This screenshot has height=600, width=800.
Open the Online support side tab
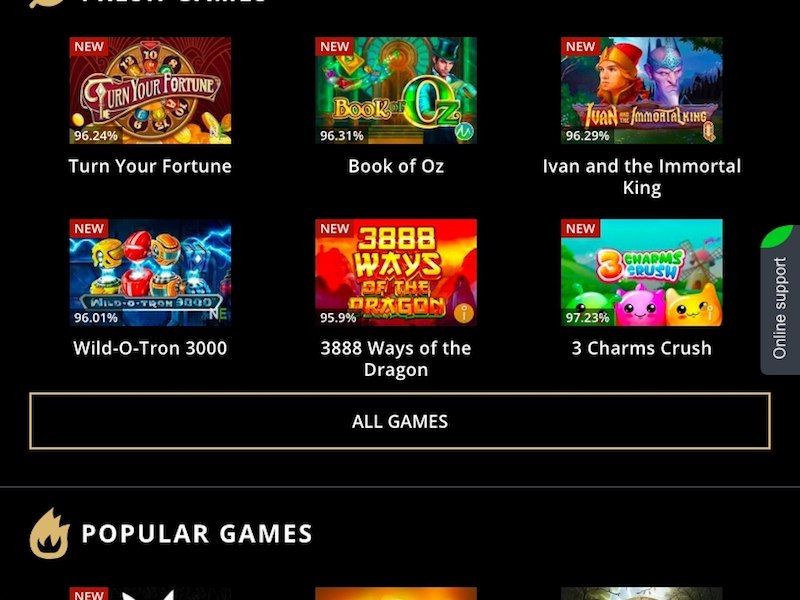tap(780, 300)
